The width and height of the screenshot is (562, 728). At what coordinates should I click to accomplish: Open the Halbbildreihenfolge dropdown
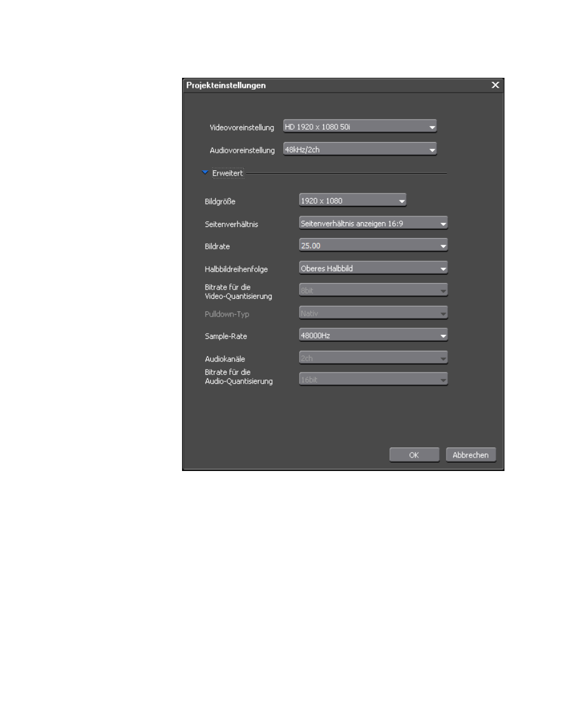coord(373,268)
